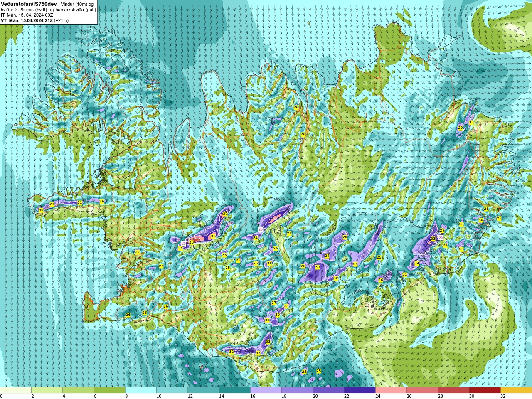Click the 'hviður > 25 m/s (hvítt)' description line

tap(48, 9)
